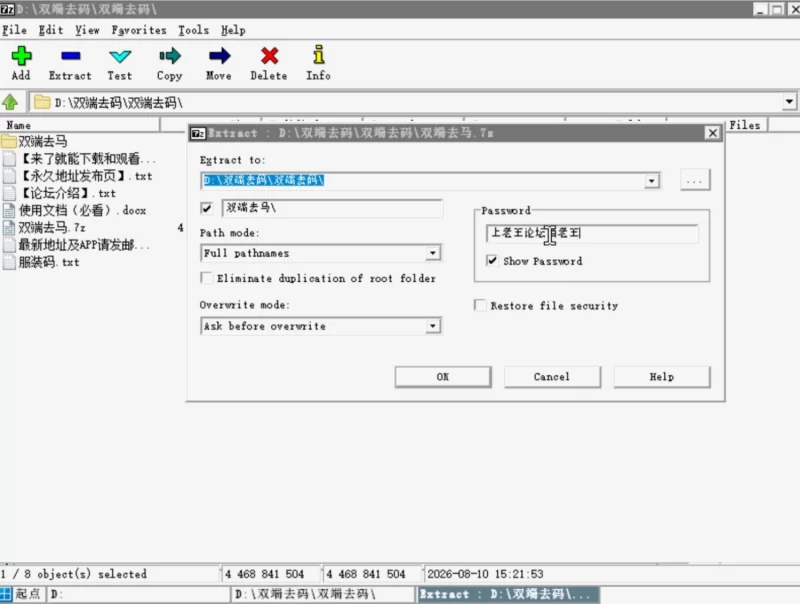Screen dimensions: 800x604
Task: Select the 双端去马.7z file name
Action: (52, 228)
